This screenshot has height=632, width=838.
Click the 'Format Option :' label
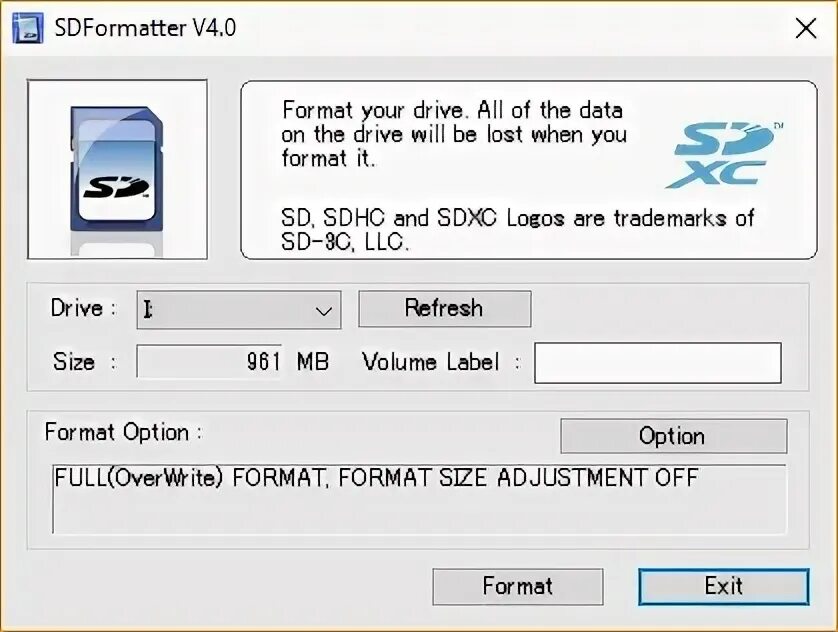click(123, 432)
